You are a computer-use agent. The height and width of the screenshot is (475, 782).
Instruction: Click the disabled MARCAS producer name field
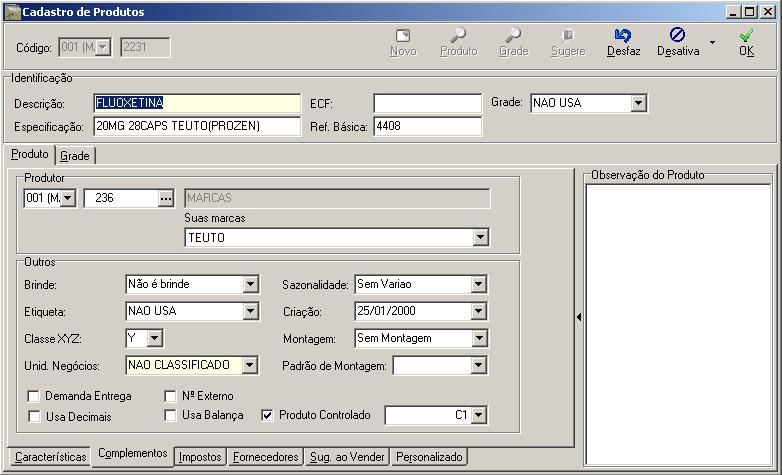[337, 199]
